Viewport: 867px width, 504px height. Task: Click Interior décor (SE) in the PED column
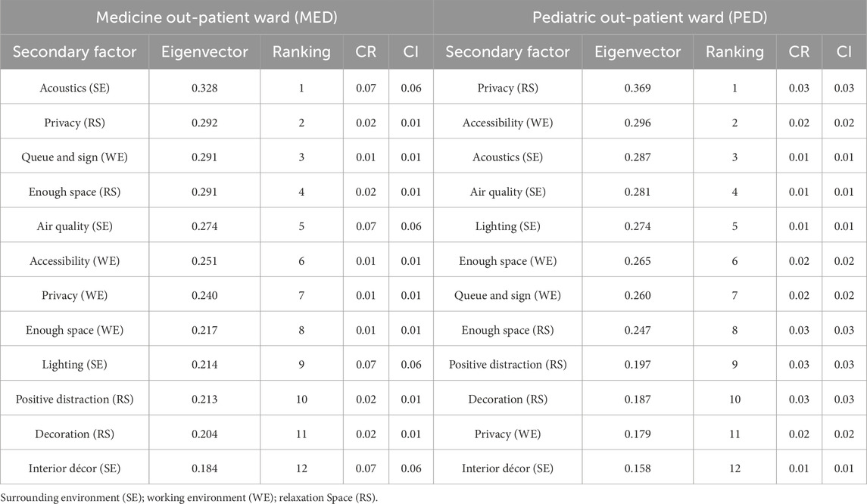(x=507, y=468)
